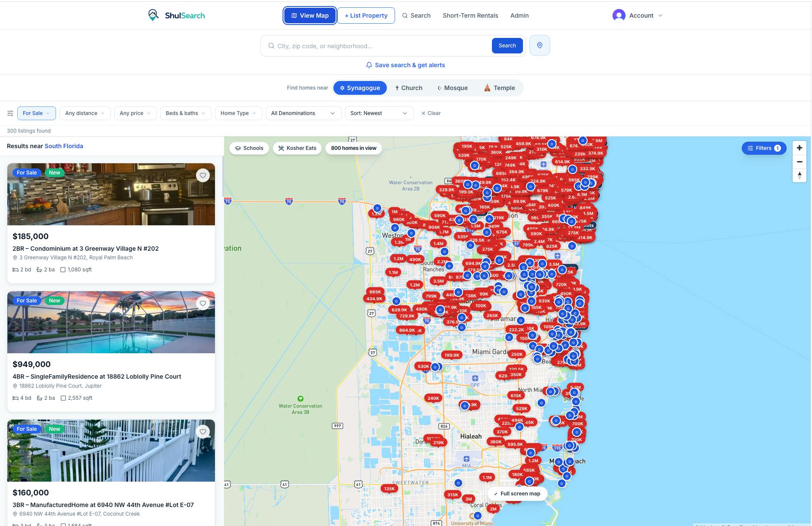
Task: Open the View Map tab
Action: [x=310, y=16]
